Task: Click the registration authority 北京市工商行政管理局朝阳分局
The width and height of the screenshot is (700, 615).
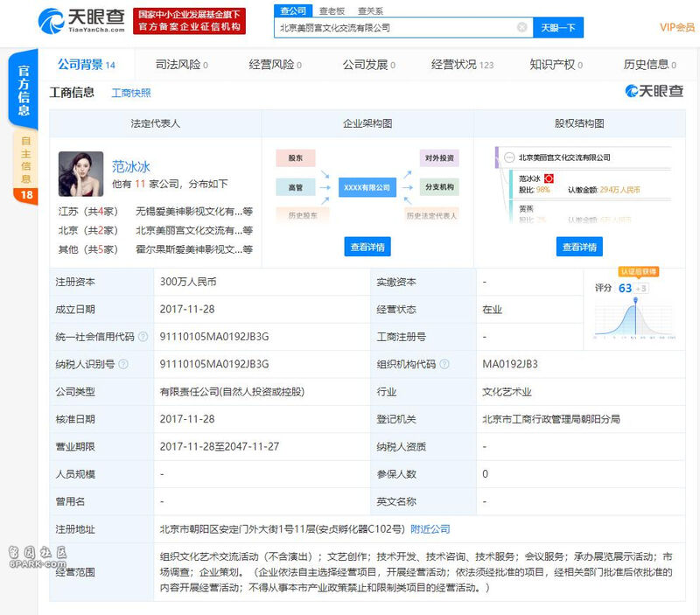Action: click(551, 419)
